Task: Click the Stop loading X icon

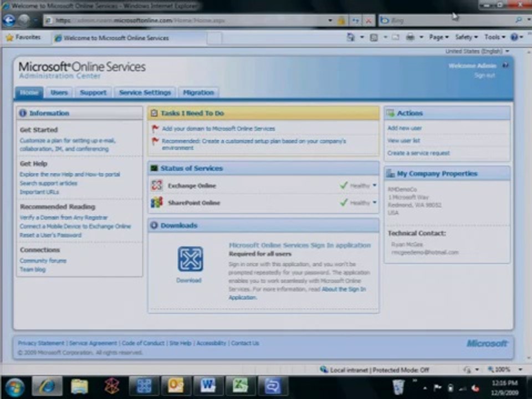Action: click(x=369, y=21)
